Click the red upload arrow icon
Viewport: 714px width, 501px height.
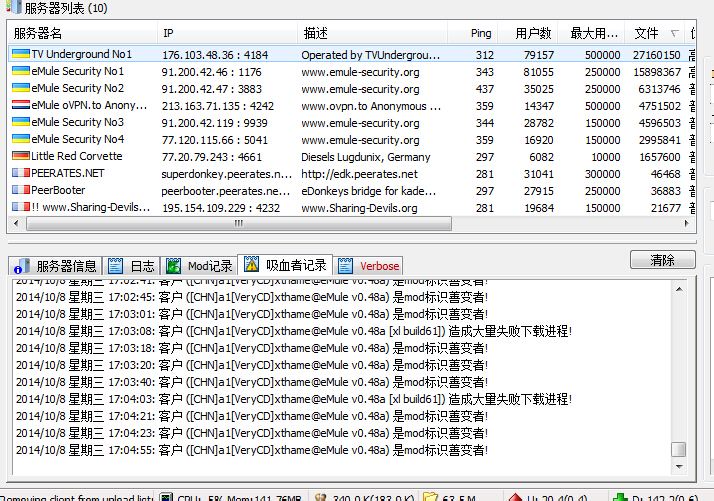515,497
